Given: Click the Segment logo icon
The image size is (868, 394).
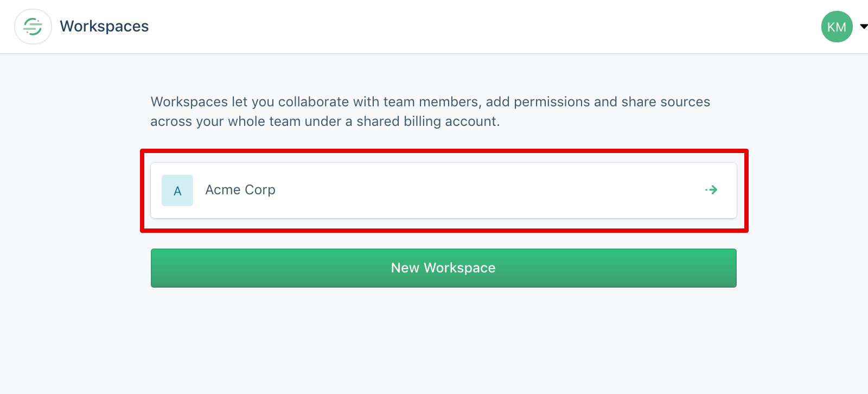Looking at the screenshot, I should coord(33,27).
